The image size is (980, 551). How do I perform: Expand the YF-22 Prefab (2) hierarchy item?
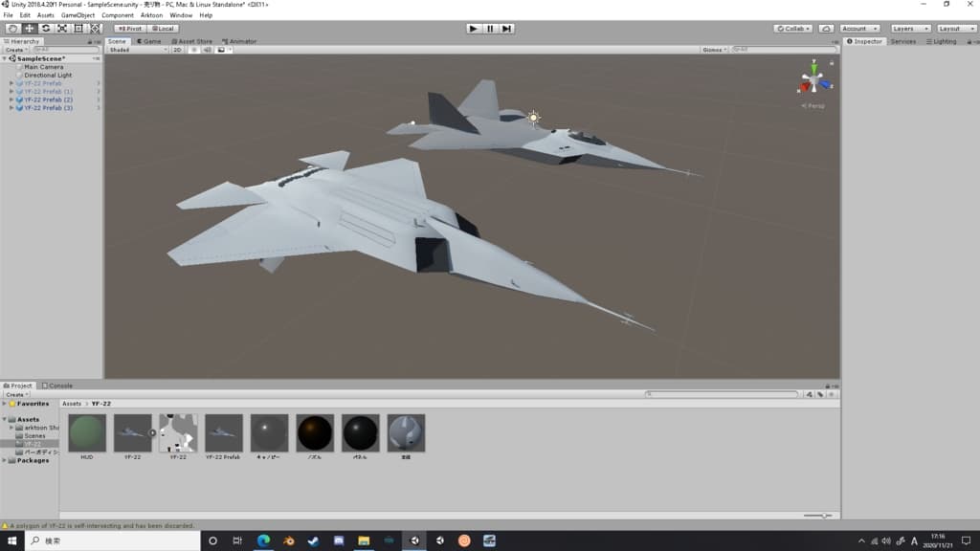[x=11, y=99]
